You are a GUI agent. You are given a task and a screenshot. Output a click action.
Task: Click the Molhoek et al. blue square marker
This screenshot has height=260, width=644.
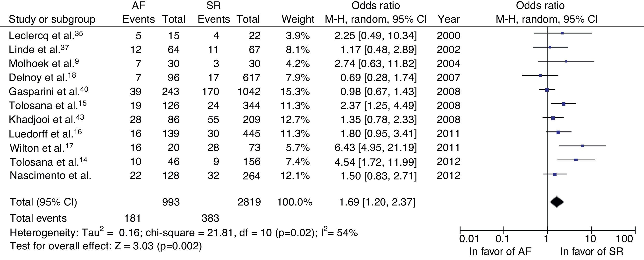pos(566,61)
